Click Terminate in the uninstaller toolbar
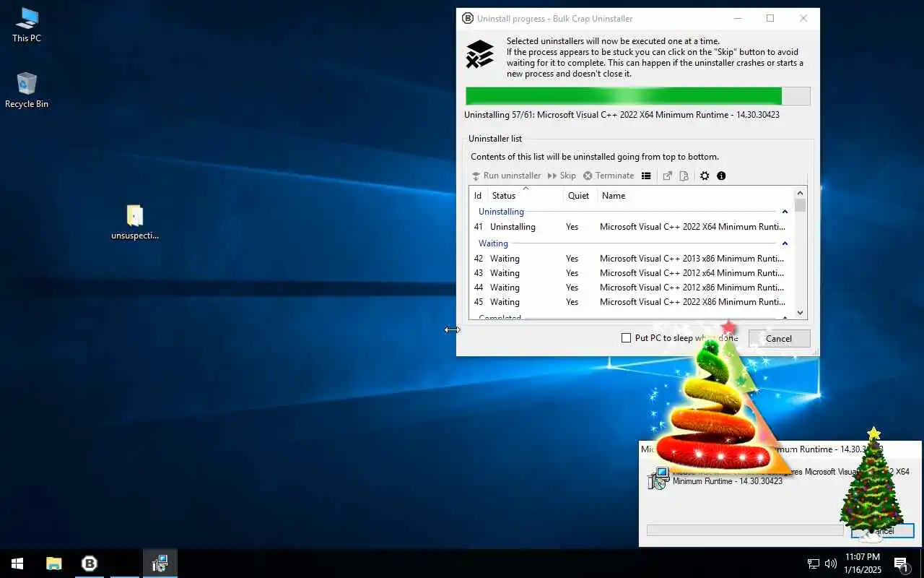 (609, 176)
